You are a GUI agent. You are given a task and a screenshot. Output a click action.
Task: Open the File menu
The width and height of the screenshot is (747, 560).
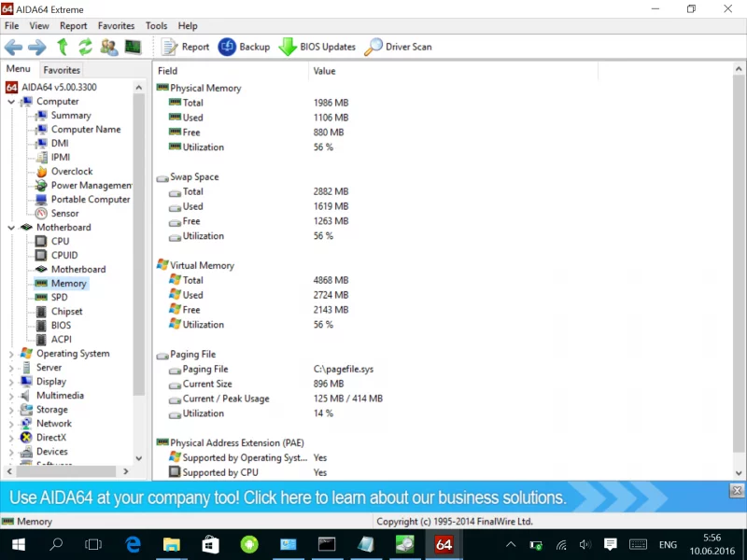pos(11,26)
